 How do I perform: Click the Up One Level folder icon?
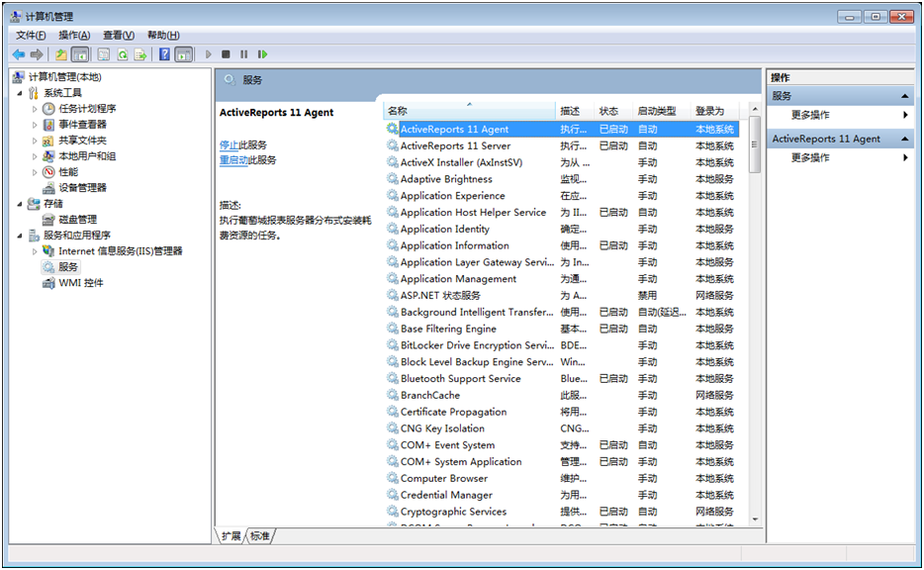point(61,54)
